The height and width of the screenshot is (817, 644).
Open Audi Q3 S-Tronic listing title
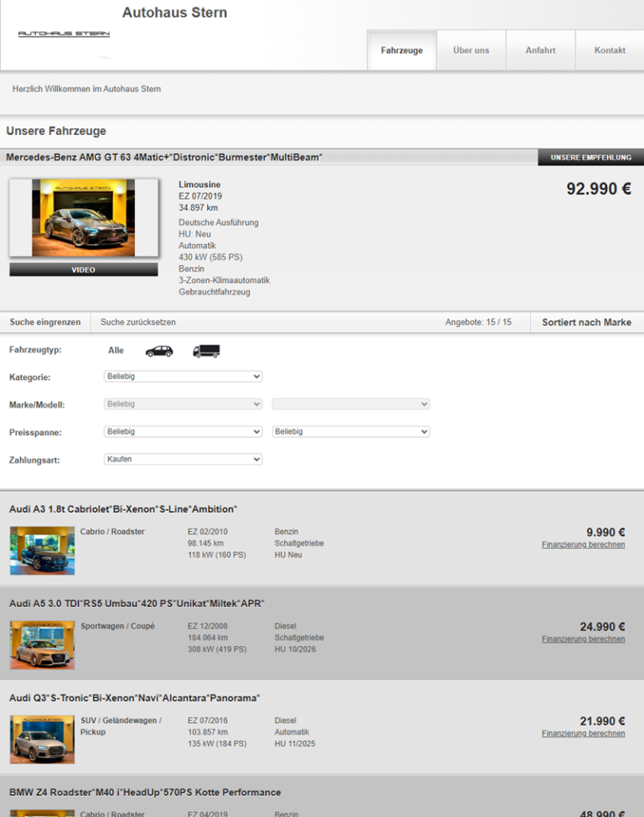tap(134, 698)
